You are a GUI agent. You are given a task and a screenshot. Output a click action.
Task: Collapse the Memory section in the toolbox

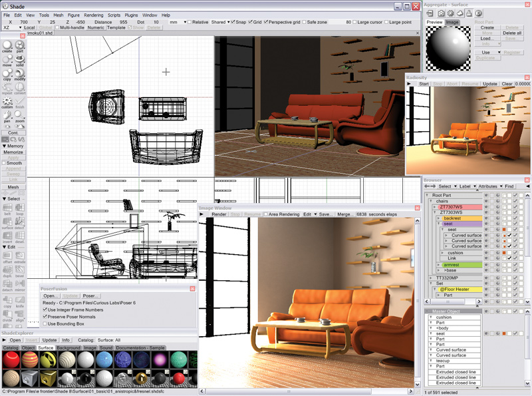pyautogui.click(x=5, y=146)
